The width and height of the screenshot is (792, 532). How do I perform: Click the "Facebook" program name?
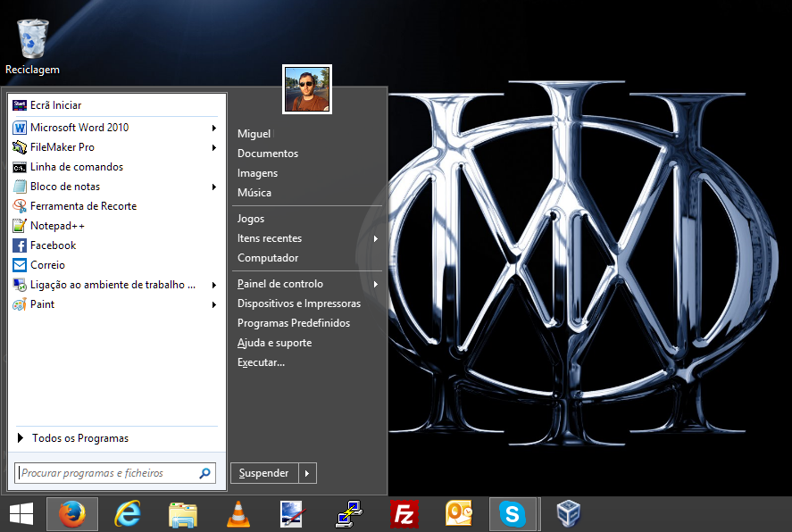pyautogui.click(x=53, y=245)
